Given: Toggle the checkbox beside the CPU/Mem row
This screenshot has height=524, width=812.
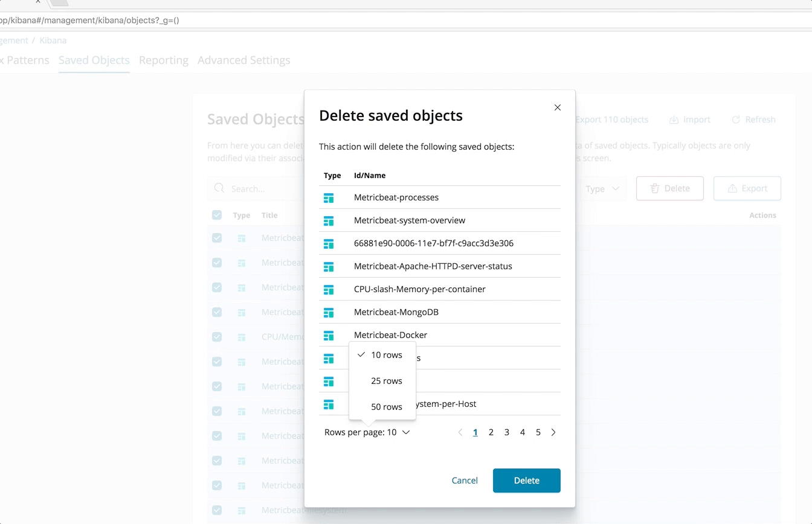Looking at the screenshot, I should (217, 337).
